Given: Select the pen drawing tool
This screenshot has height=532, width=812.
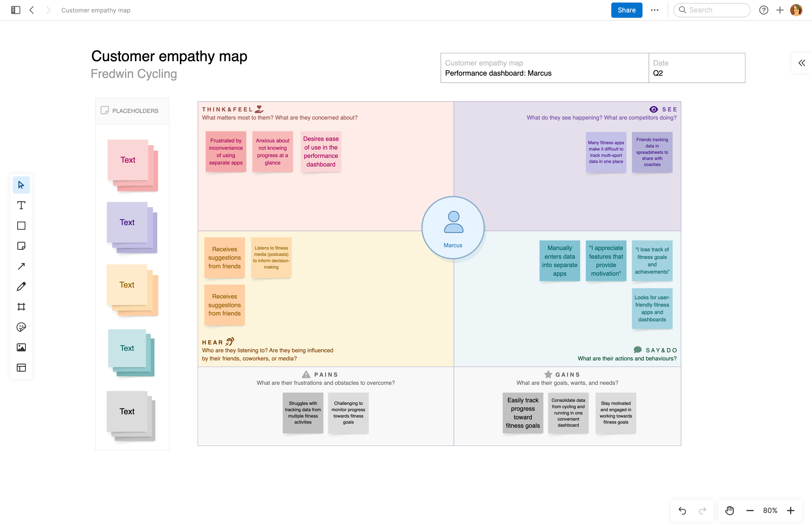Looking at the screenshot, I should 21,286.
